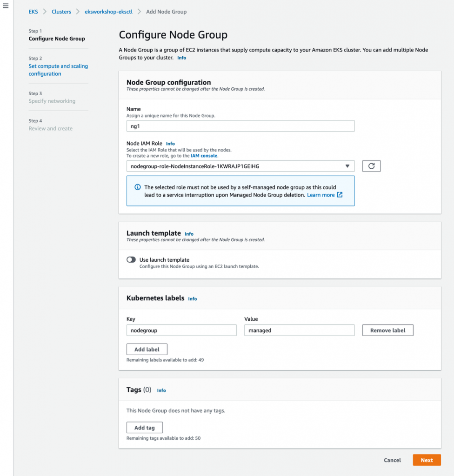Click the Kubernetes label Key field
This screenshot has width=454, height=476.
(181, 331)
